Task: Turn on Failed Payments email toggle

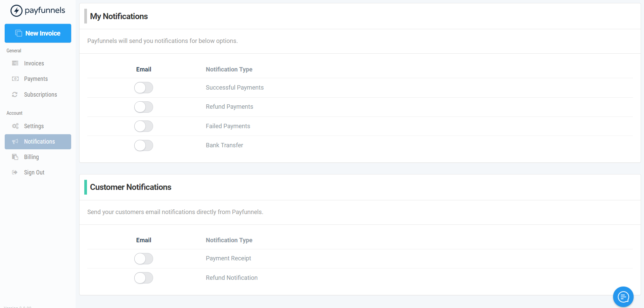Action: 144,126
